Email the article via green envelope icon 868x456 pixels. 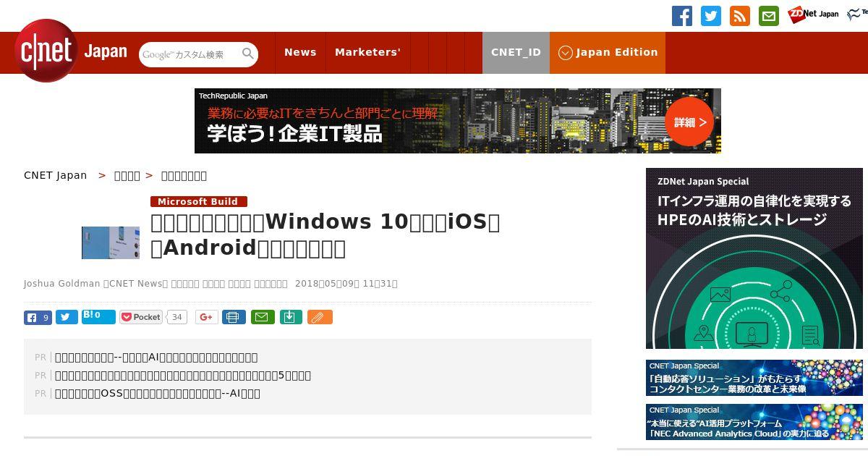point(263,317)
